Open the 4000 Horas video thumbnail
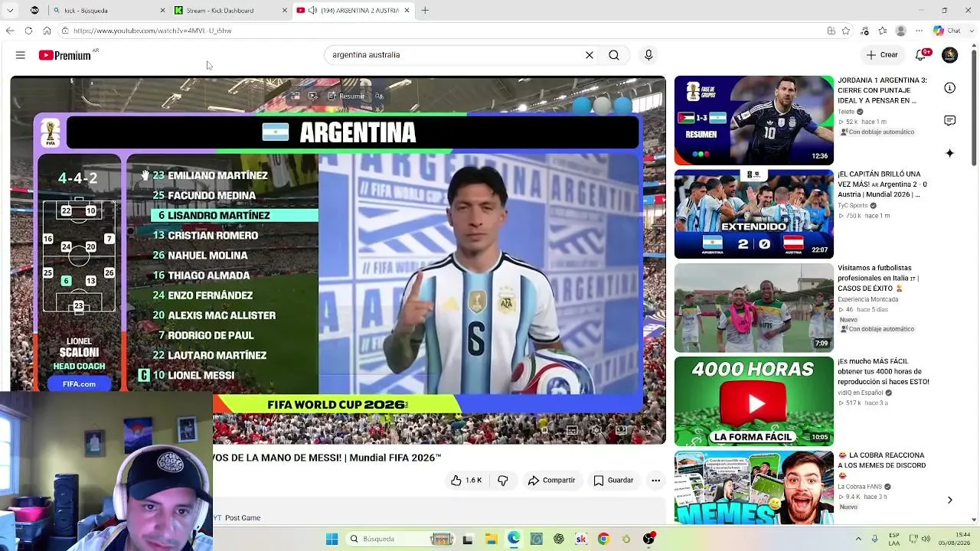Screen dimensions: 980x551 click(754, 401)
